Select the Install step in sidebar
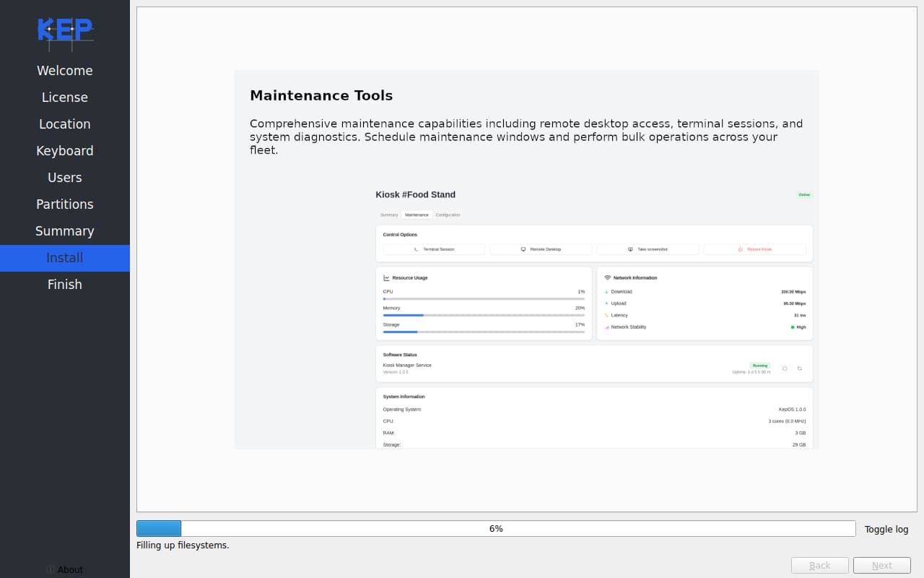 click(65, 258)
